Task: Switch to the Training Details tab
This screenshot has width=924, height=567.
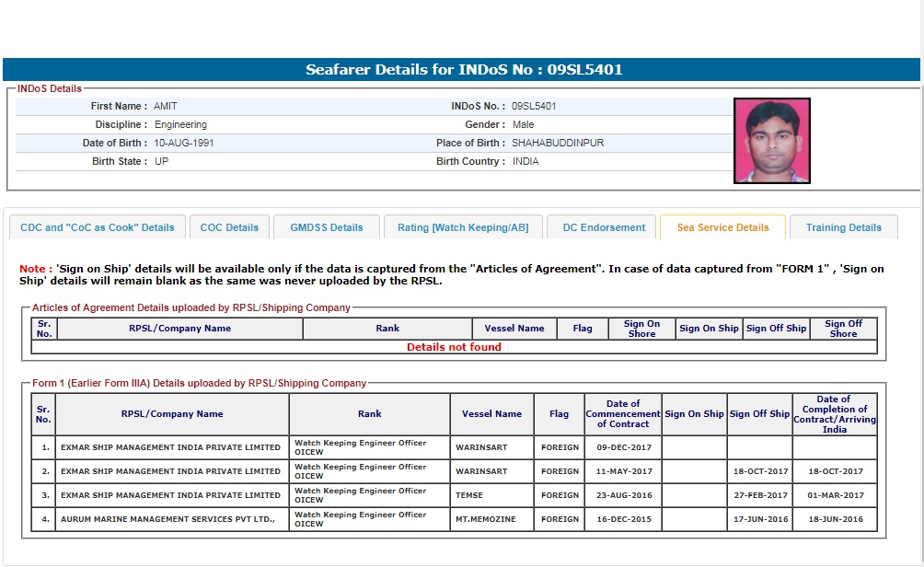Action: point(843,227)
